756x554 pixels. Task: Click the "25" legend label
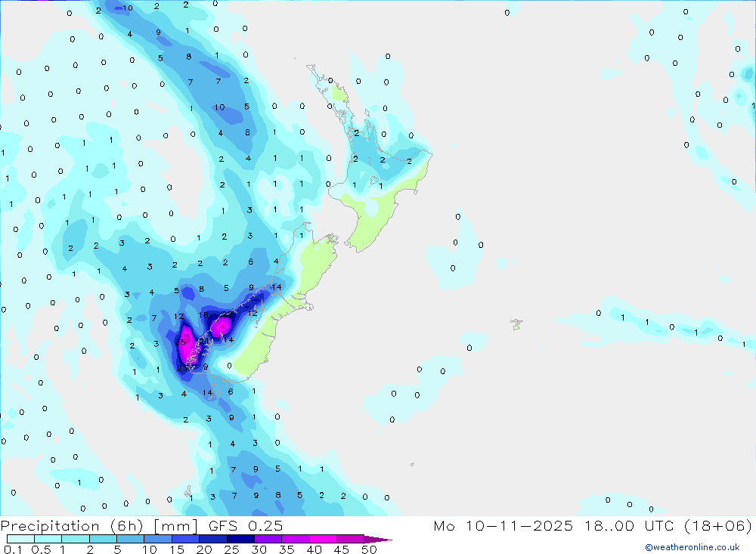click(x=231, y=549)
